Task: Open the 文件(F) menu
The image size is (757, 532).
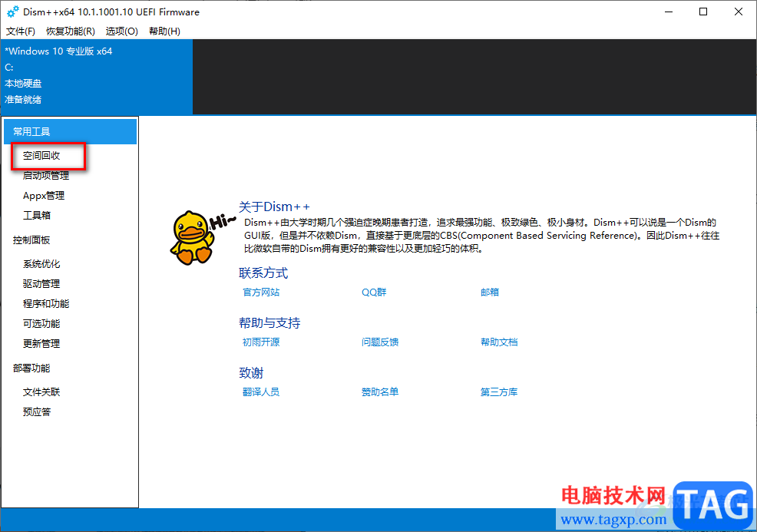Action: [21, 31]
